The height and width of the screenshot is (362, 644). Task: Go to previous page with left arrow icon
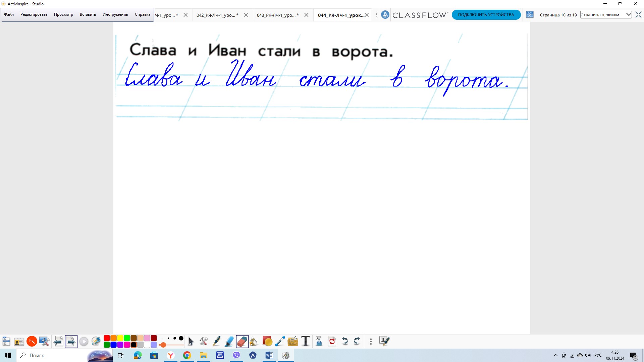58,342
